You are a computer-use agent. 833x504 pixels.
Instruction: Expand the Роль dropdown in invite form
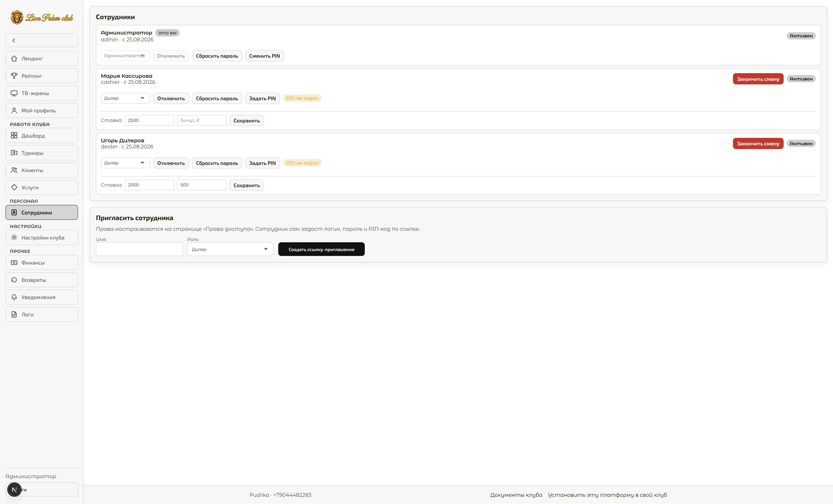click(x=230, y=249)
